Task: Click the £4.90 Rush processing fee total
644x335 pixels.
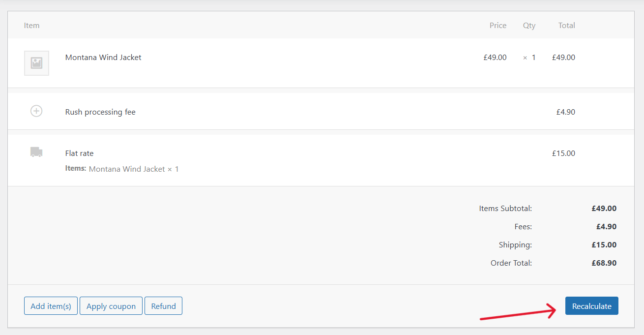Action: click(565, 112)
